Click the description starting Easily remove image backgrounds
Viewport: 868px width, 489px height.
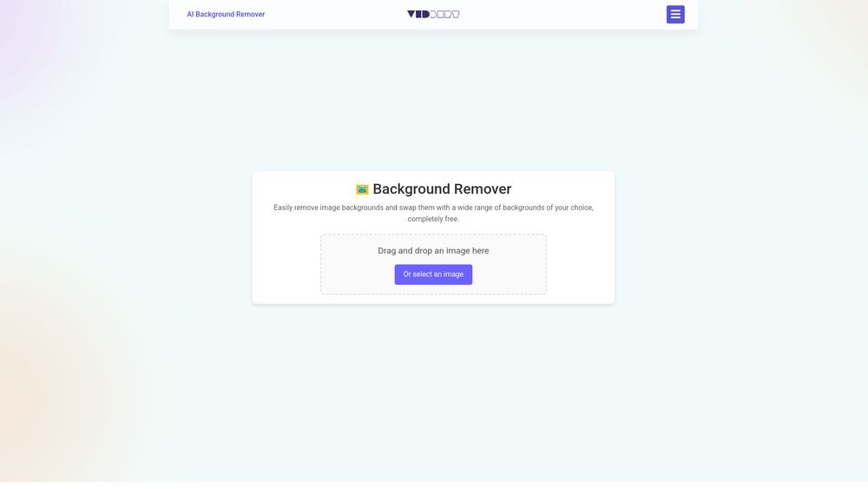tap(433, 213)
